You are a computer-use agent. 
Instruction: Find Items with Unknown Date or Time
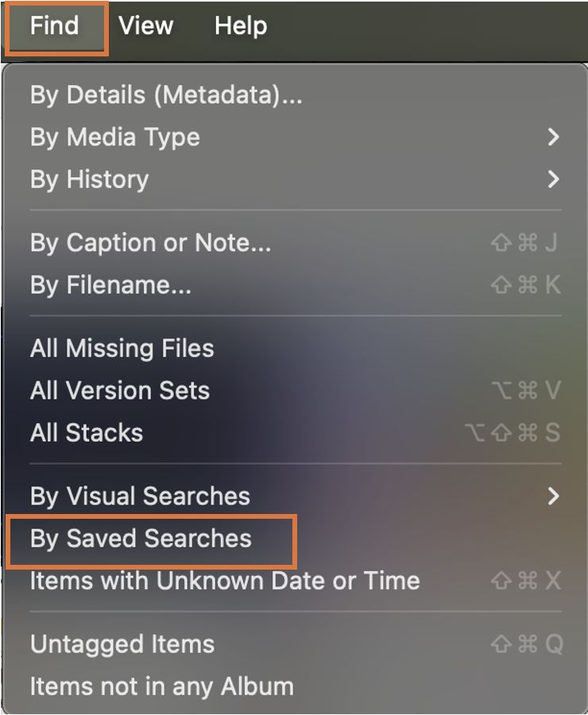225,581
